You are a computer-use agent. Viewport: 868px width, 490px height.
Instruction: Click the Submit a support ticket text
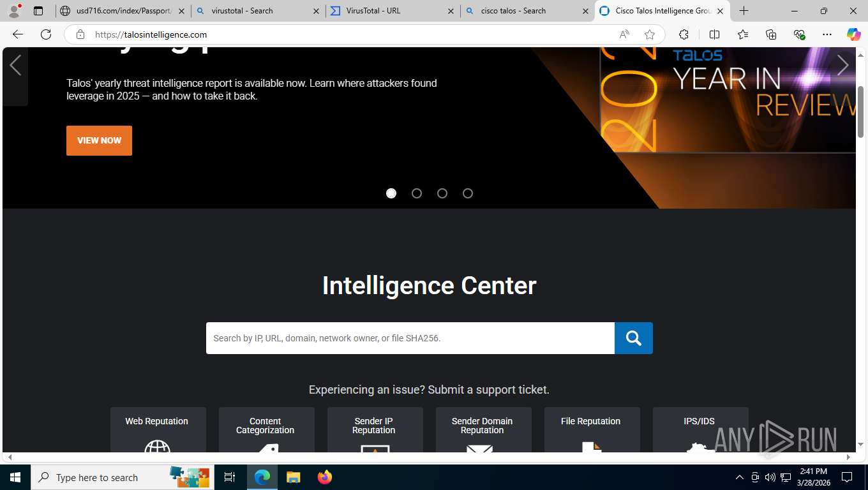(x=488, y=390)
